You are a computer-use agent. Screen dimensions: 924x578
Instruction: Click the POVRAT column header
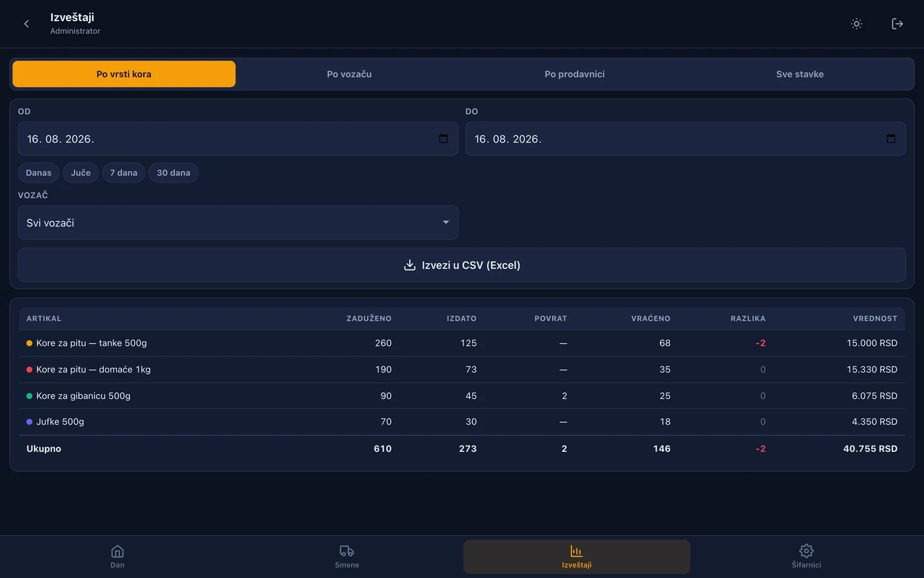click(550, 318)
